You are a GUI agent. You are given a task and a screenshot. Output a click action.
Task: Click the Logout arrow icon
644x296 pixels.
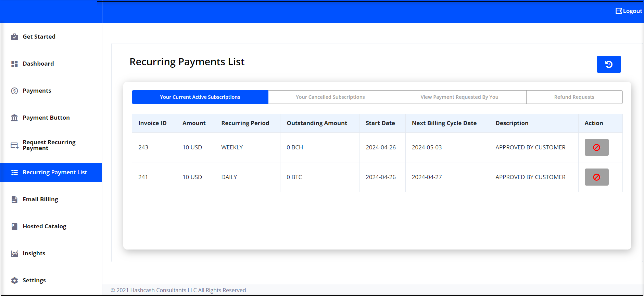click(x=619, y=11)
